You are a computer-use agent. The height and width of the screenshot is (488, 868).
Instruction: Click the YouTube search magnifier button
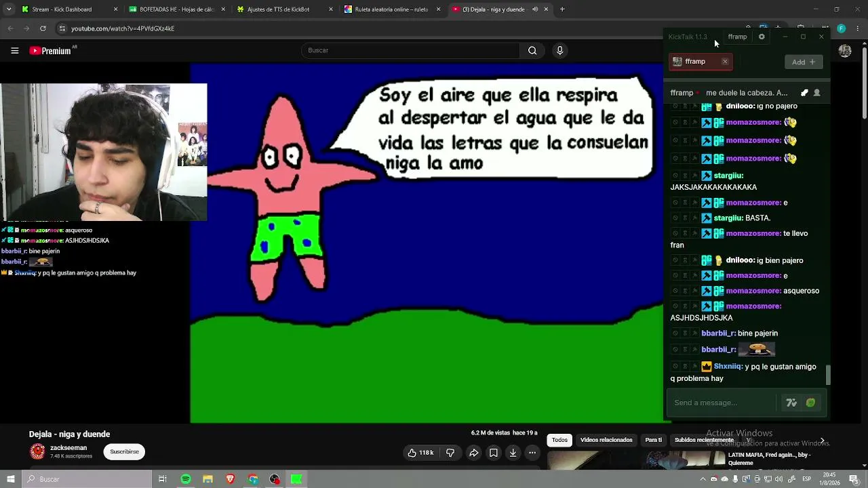click(532, 50)
